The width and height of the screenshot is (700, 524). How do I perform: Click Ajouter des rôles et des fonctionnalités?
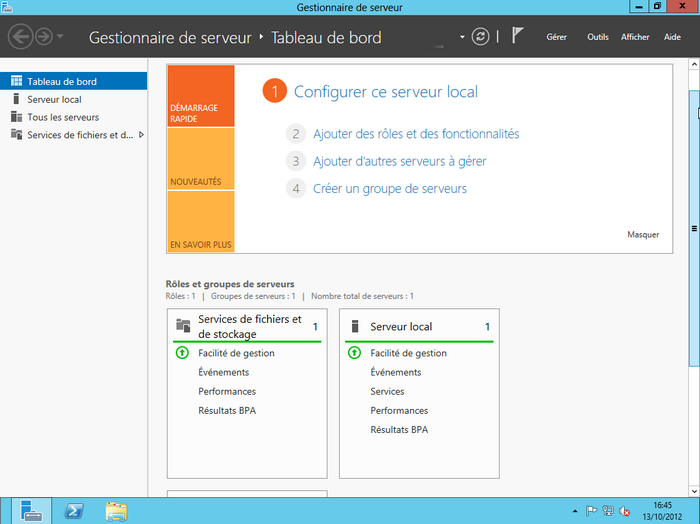click(x=416, y=134)
